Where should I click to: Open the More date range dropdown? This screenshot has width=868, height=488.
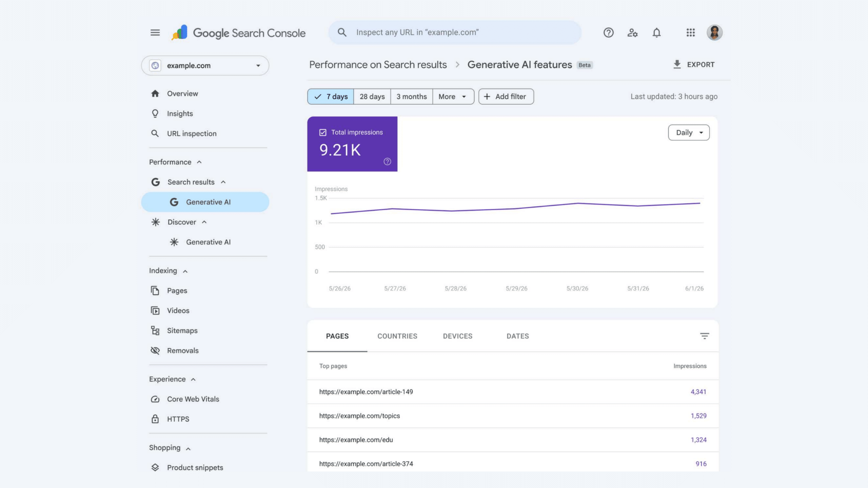pos(453,97)
